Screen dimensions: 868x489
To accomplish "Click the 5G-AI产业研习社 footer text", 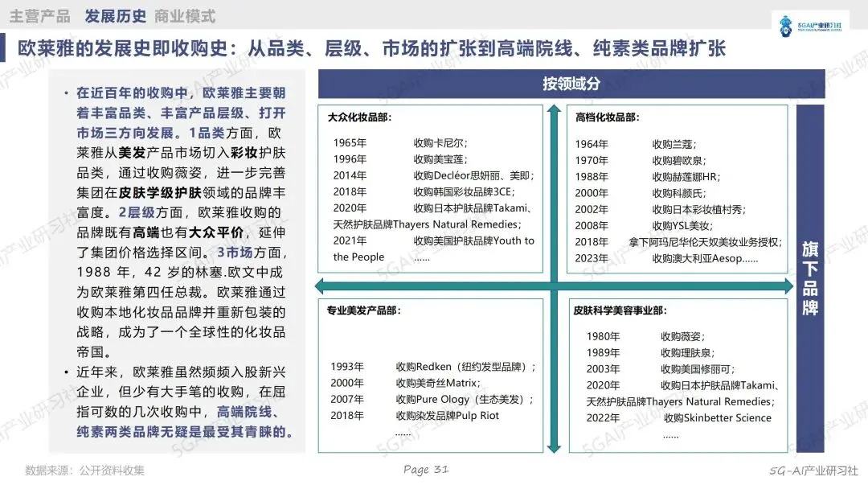I will point(813,471).
